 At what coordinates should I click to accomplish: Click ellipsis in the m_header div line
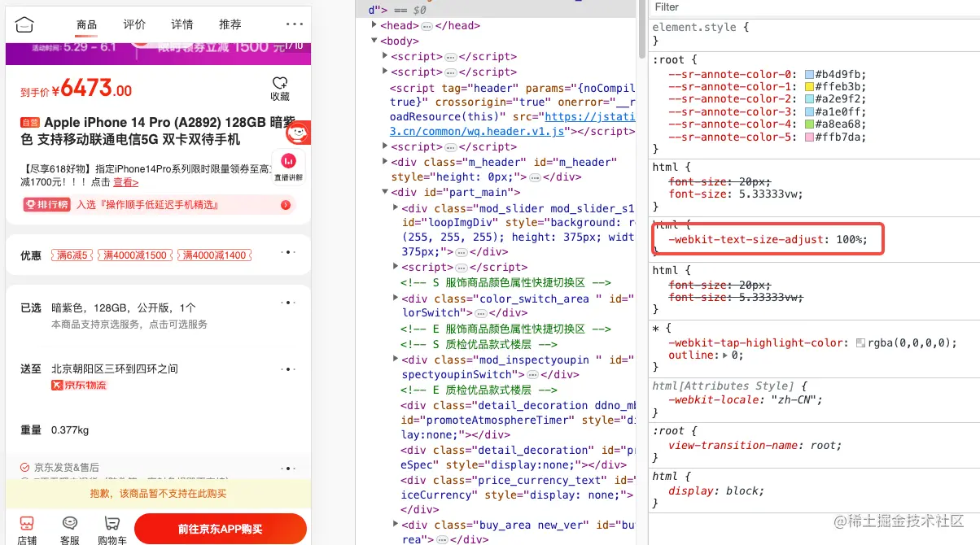coord(535,177)
